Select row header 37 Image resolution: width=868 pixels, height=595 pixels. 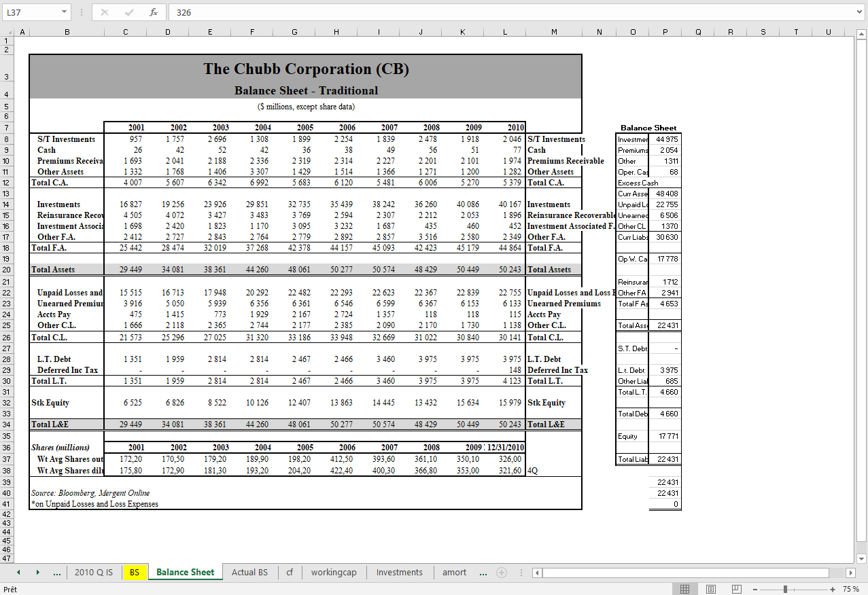[x=7, y=459]
